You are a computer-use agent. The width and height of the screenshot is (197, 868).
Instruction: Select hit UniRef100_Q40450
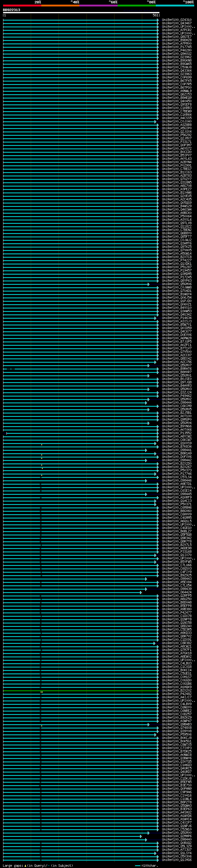[177, 101]
